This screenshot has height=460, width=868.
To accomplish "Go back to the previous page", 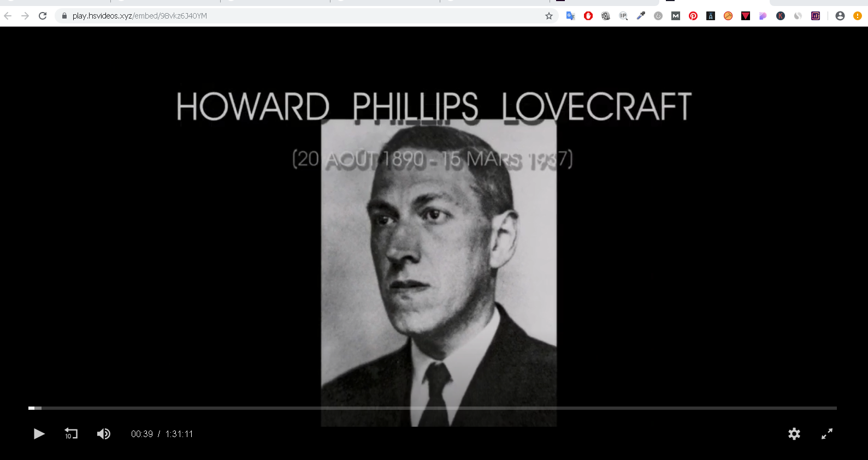I will 8,16.
